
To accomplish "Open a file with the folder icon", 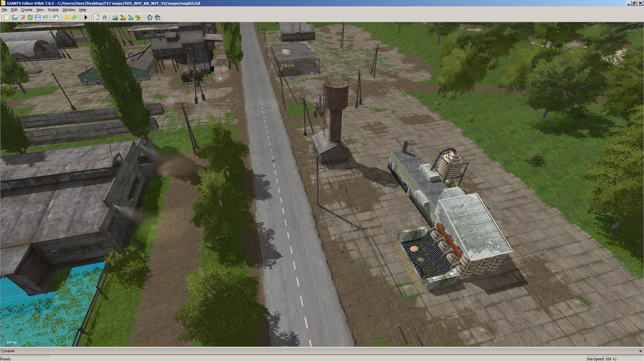I will click(x=15, y=17).
